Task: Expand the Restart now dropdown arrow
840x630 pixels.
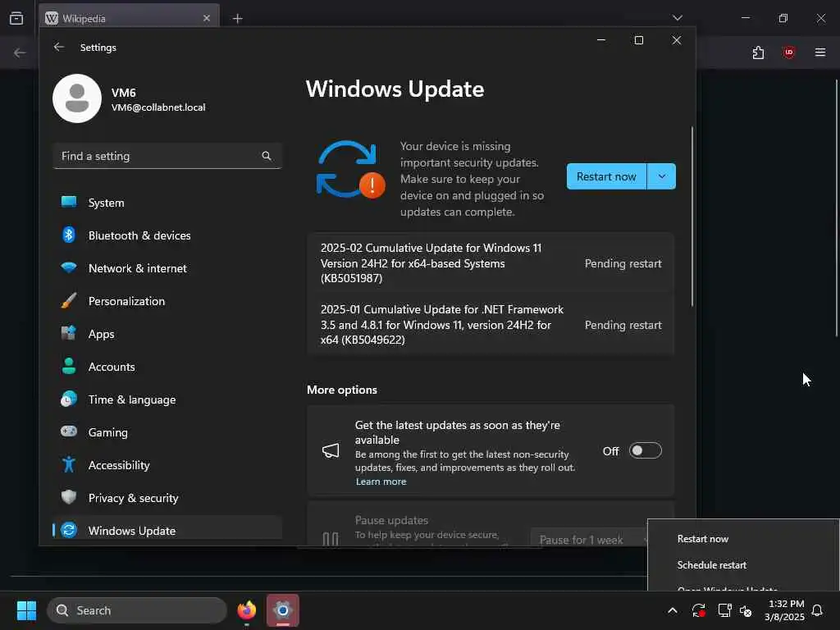Action: tap(662, 176)
